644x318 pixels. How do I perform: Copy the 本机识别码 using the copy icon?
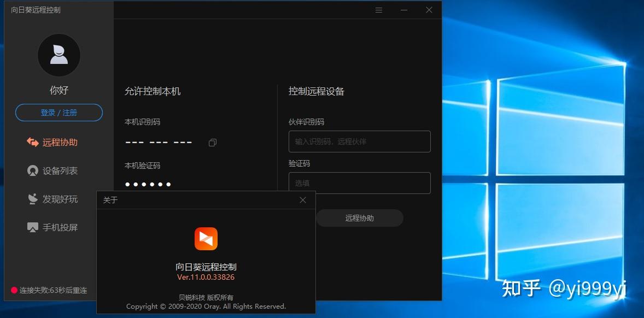212,143
